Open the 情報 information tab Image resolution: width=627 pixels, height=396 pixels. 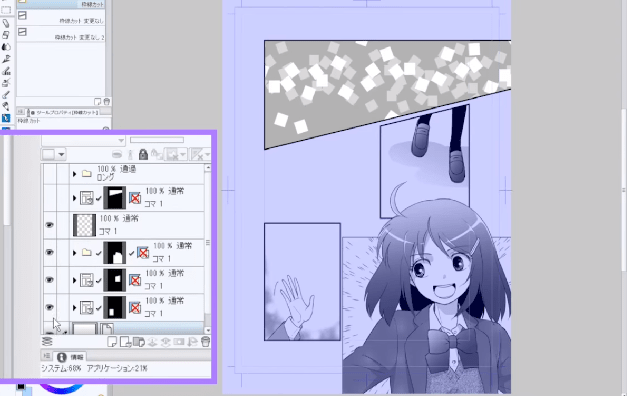70,357
